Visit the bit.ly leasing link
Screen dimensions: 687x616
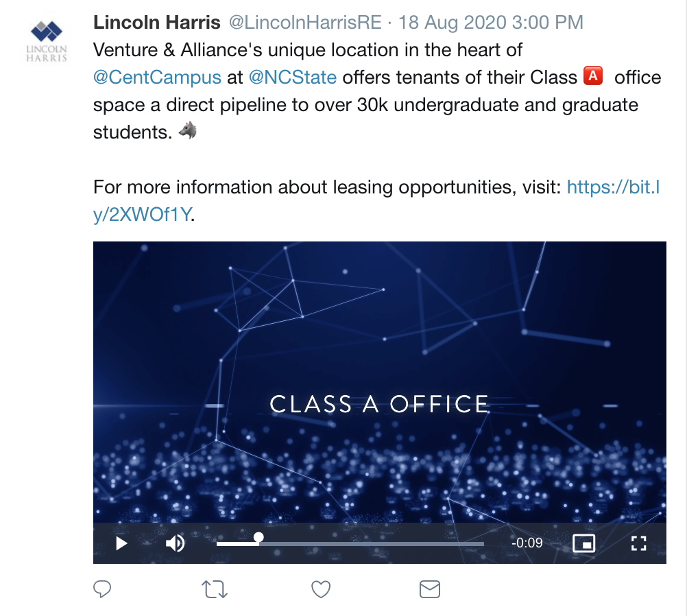613,187
